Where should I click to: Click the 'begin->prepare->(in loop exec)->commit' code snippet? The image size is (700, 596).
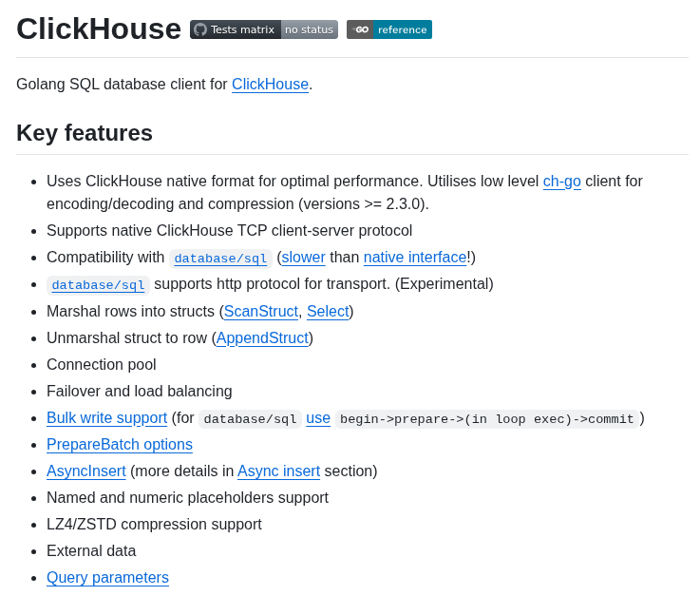coord(486,419)
